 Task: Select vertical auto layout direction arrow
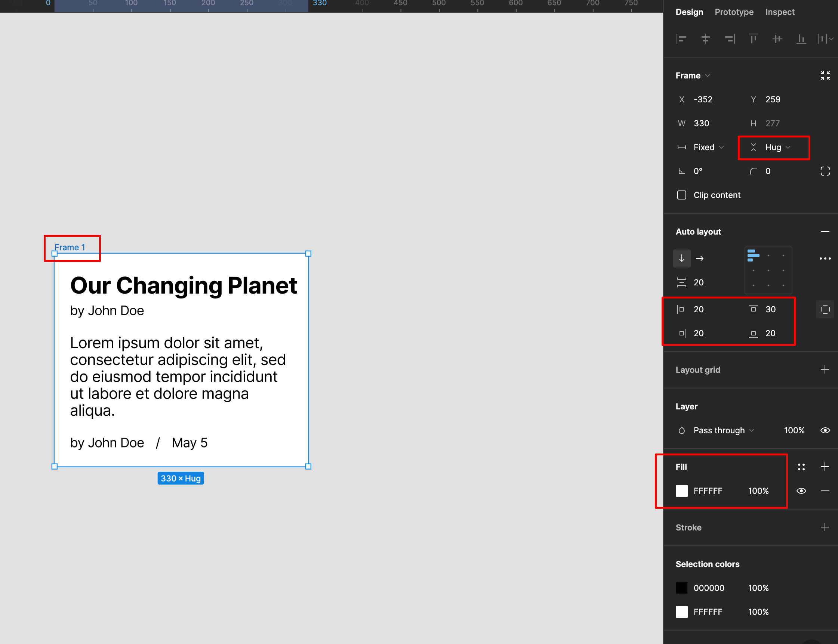pos(681,258)
